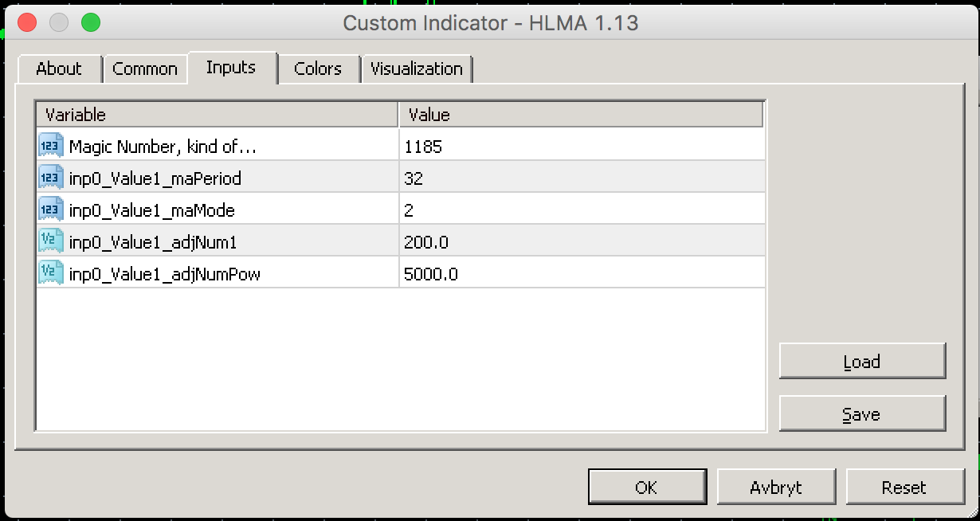Screen dimensions: 980x521
Task: Click the double-type icon beside inp0_Value1_adjNumPow
Action: click(x=49, y=273)
